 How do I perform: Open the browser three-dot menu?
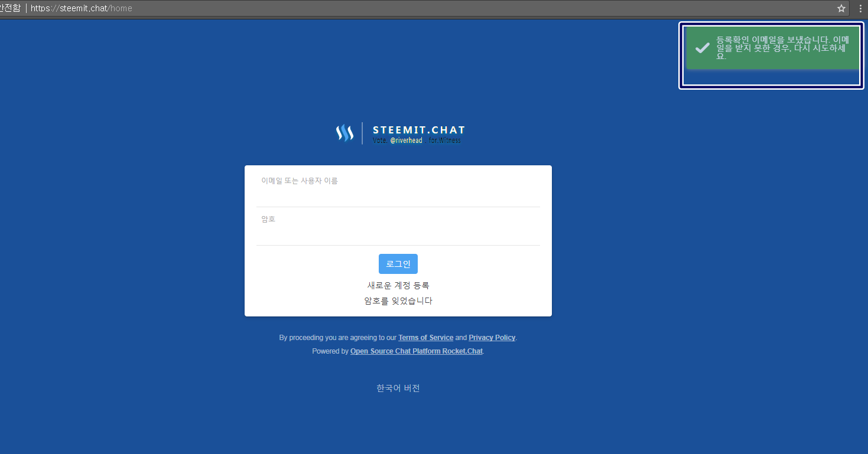(x=860, y=8)
